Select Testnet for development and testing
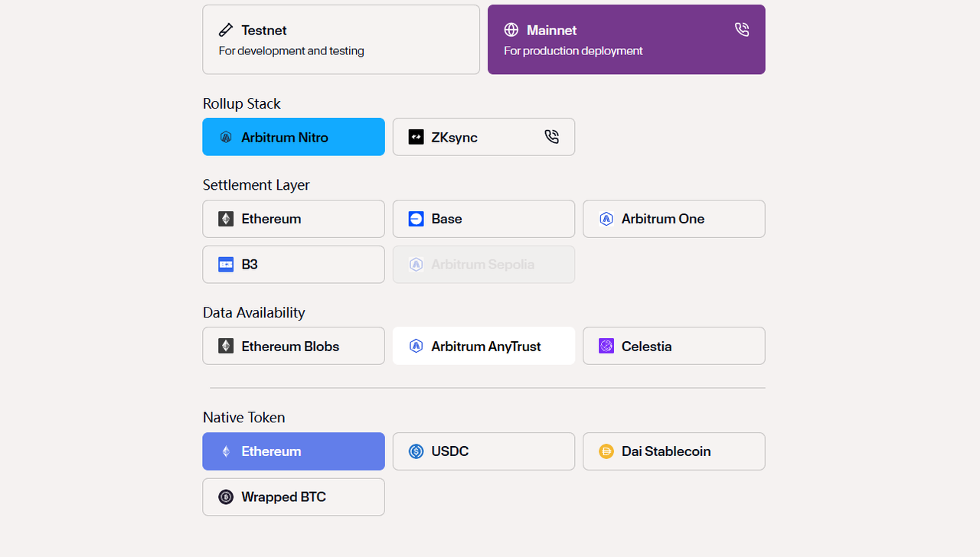Screen dimensions: 980x557 (x=341, y=40)
